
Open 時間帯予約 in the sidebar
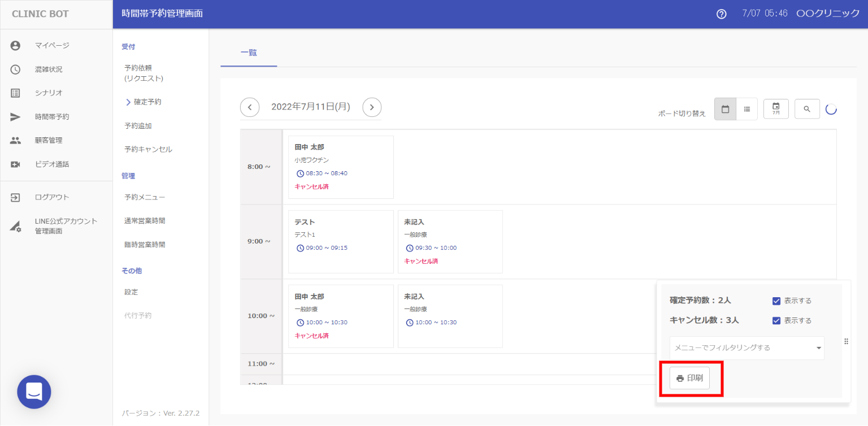pos(51,117)
